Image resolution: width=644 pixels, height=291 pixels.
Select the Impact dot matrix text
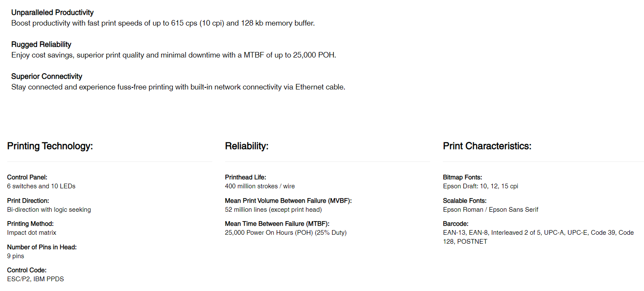[32, 233]
